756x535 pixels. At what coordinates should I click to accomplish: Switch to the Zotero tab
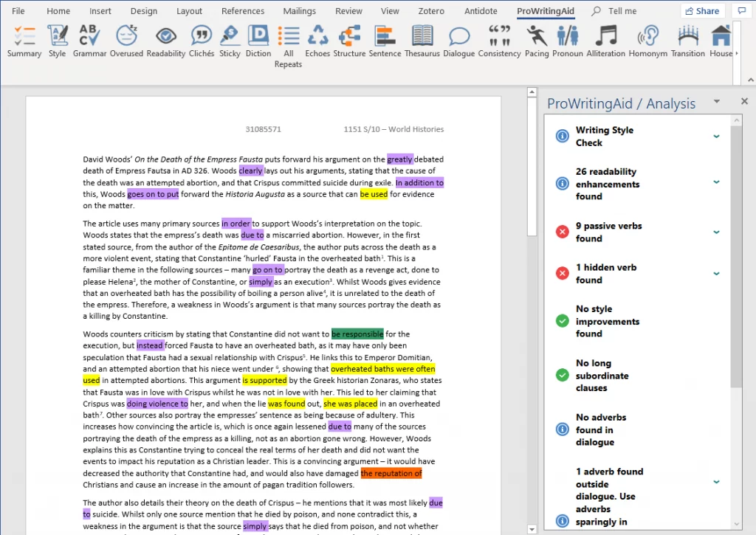tap(431, 10)
